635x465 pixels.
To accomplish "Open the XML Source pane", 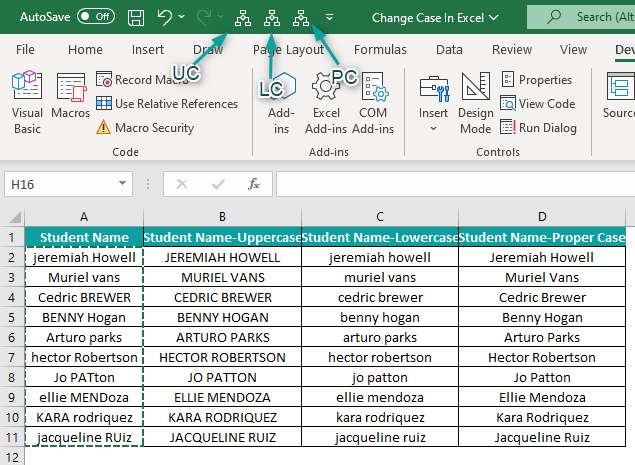I will pyautogui.click(x=620, y=96).
